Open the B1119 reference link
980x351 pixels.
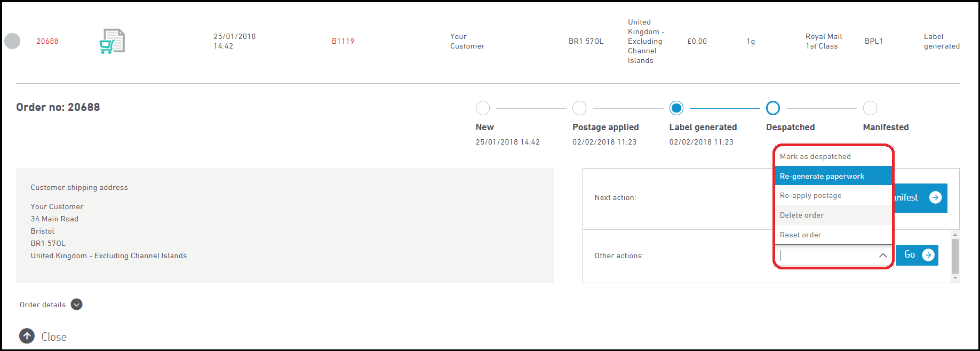click(x=343, y=41)
